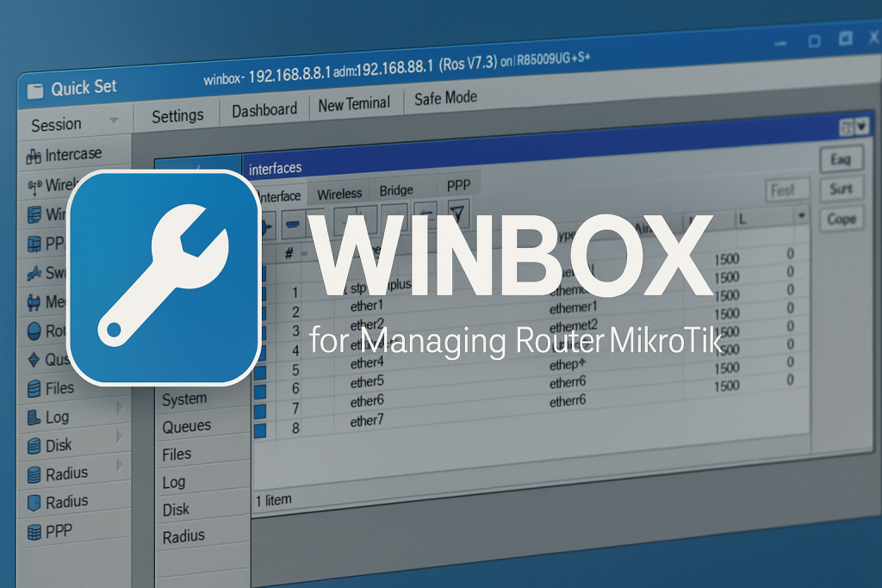Select Disk in the inner menu
The height and width of the screenshot is (588, 882).
pyautogui.click(x=176, y=510)
